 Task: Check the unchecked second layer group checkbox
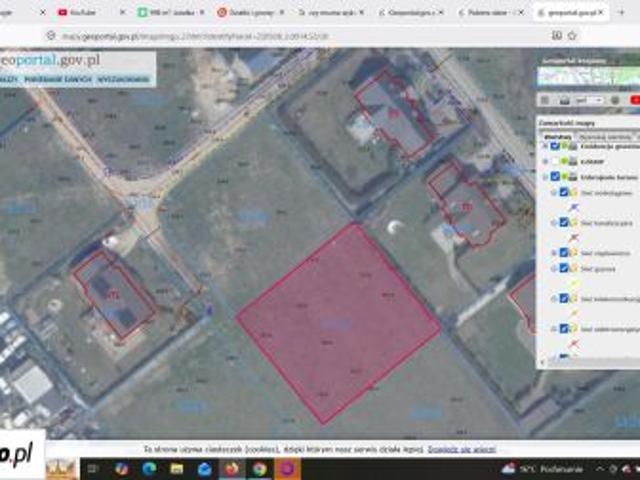pos(554,162)
